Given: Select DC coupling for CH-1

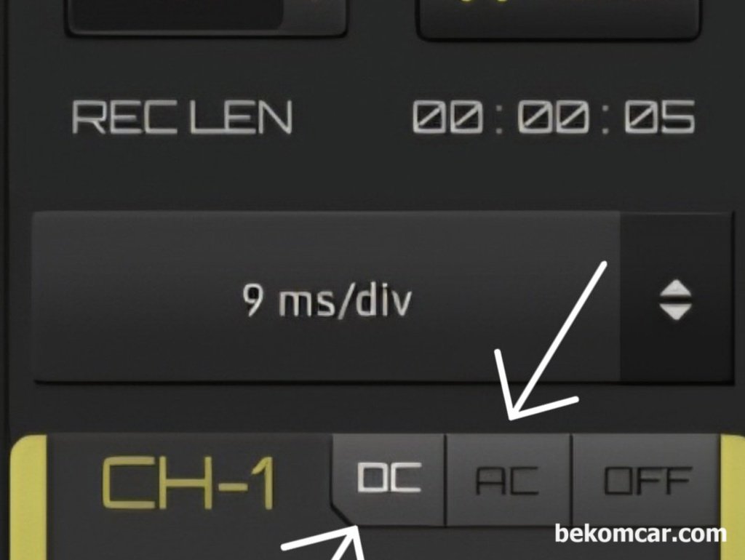Looking at the screenshot, I should click(x=389, y=479).
